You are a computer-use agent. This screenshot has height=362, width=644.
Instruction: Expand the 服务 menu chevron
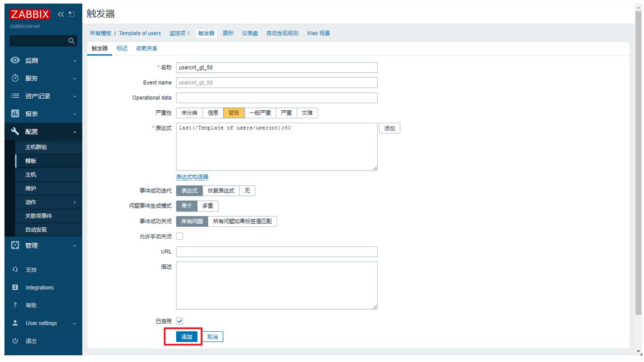coord(75,79)
